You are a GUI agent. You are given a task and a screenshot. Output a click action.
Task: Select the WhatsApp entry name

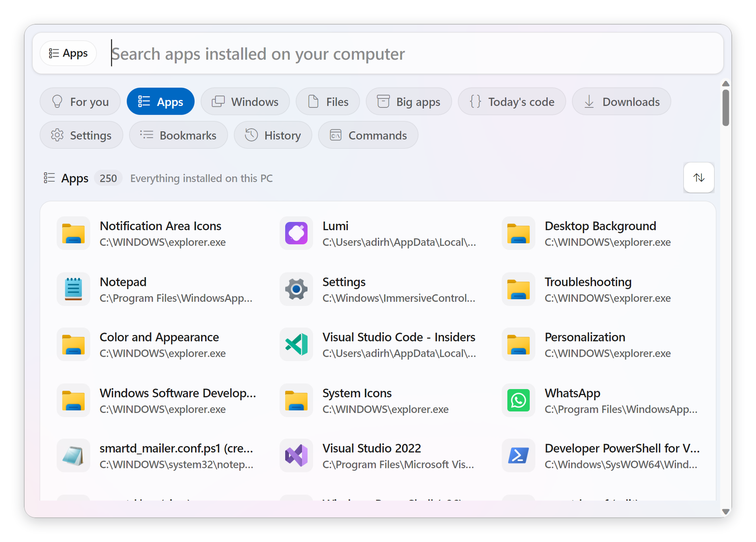572,393
